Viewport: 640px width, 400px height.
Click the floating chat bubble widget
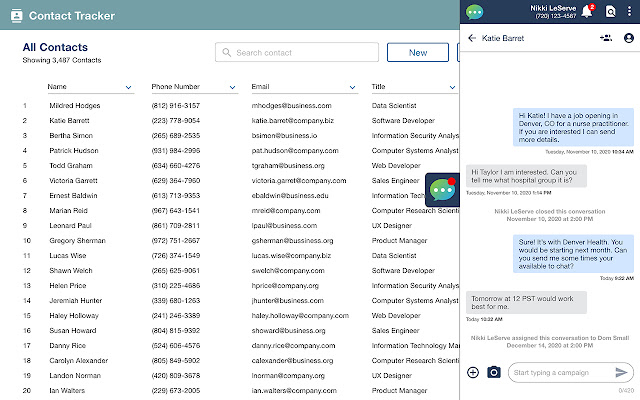pyautogui.click(x=442, y=190)
